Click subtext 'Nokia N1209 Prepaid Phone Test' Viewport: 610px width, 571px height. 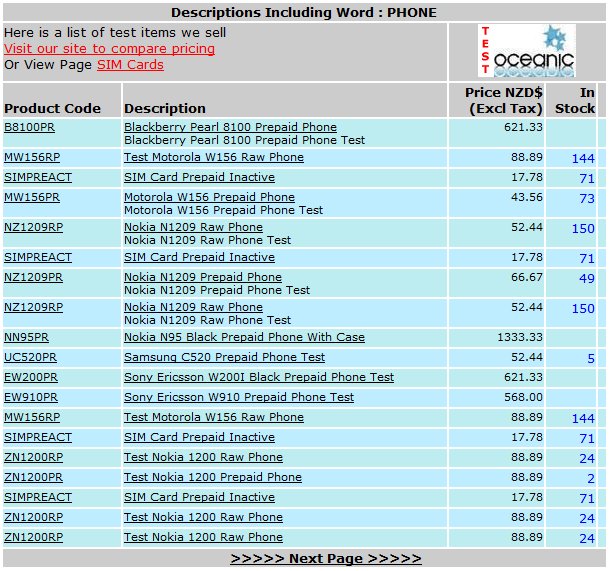point(217,290)
